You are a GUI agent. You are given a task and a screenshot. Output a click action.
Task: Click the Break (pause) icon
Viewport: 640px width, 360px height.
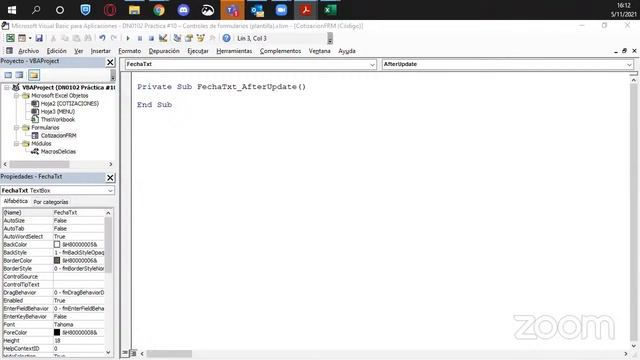(140, 38)
